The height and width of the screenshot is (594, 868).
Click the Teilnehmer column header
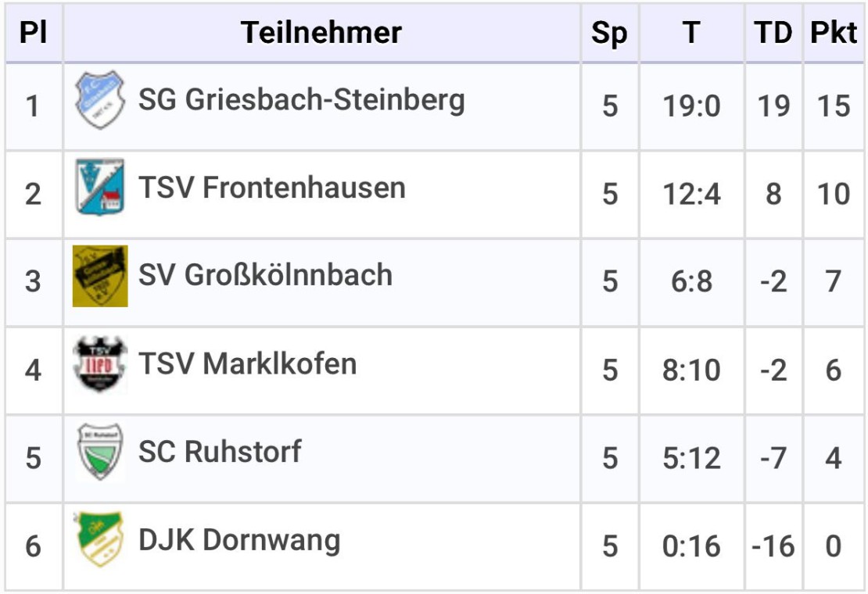pos(321,33)
